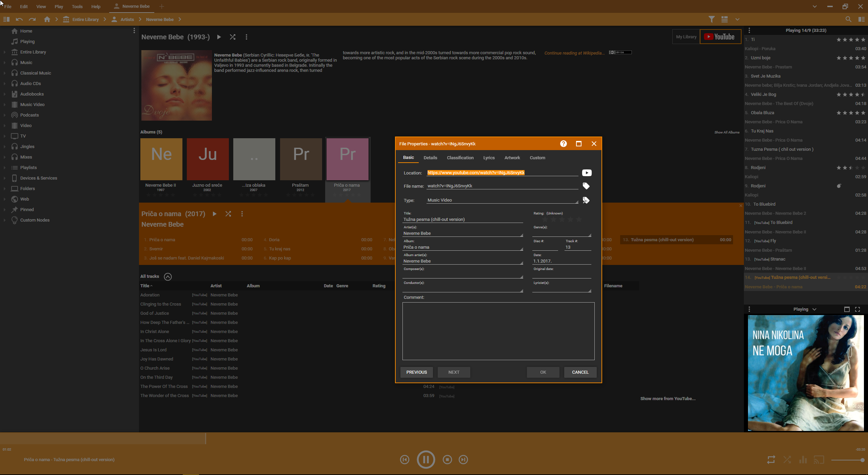Toggle shuffle mode in the player bar
Screen dimensions: 868x475
[x=787, y=459]
